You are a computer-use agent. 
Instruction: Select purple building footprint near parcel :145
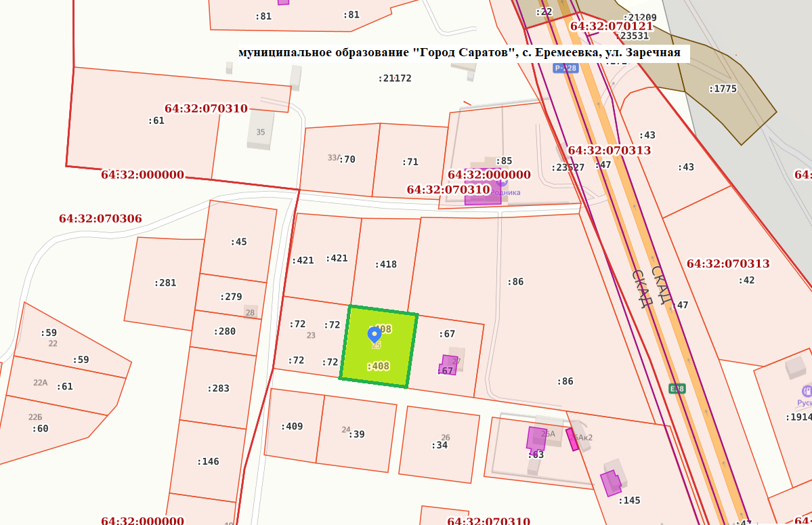click(611, 482)
